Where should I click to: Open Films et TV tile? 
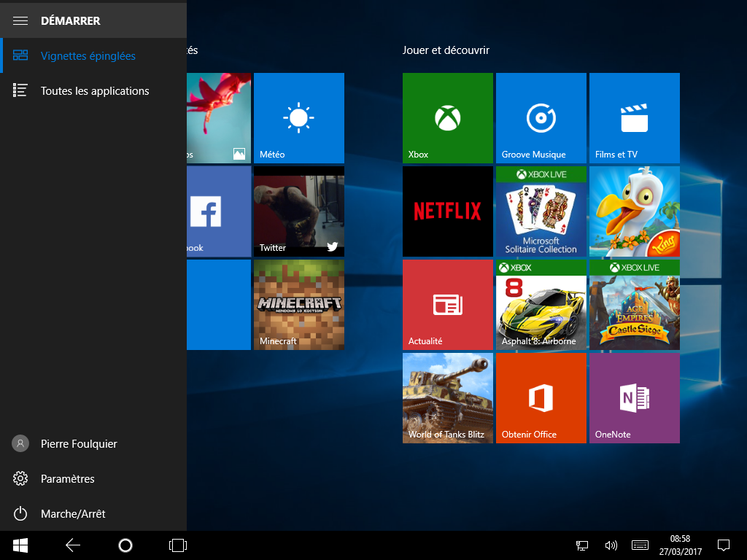[x=634, y=117]
